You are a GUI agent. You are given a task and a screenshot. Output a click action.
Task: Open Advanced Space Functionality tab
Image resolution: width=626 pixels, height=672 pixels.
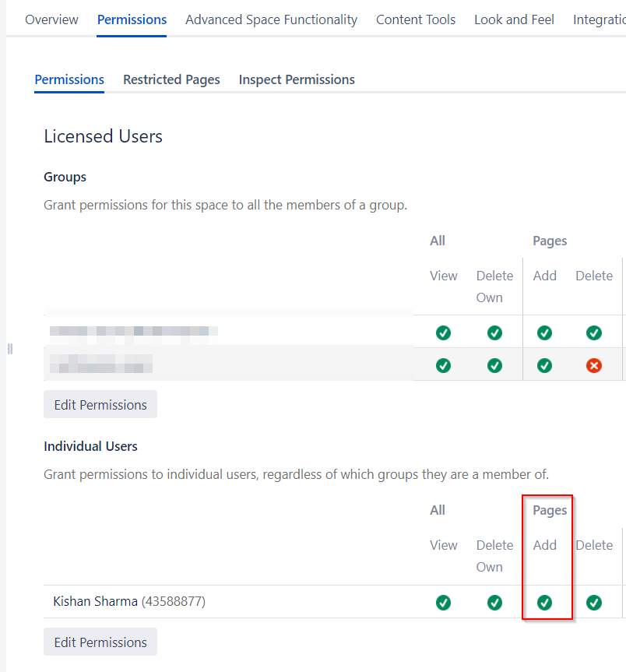(x=271, y=19)
